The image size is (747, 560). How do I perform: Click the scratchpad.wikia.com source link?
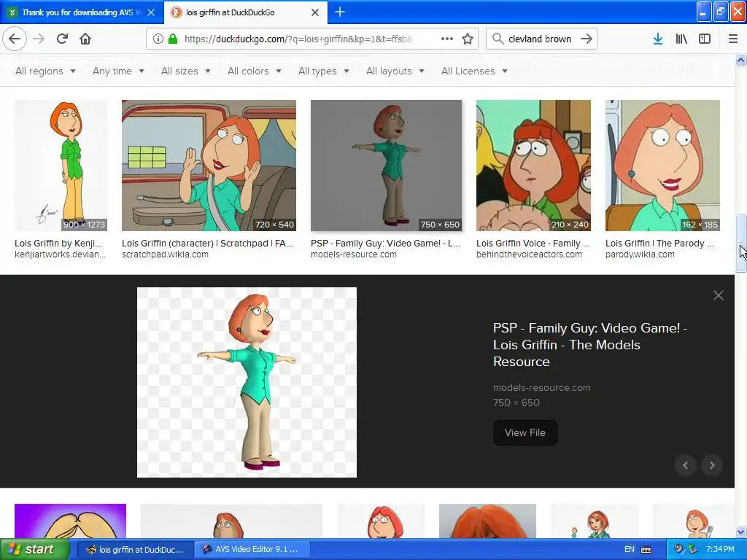coord(165,254)
